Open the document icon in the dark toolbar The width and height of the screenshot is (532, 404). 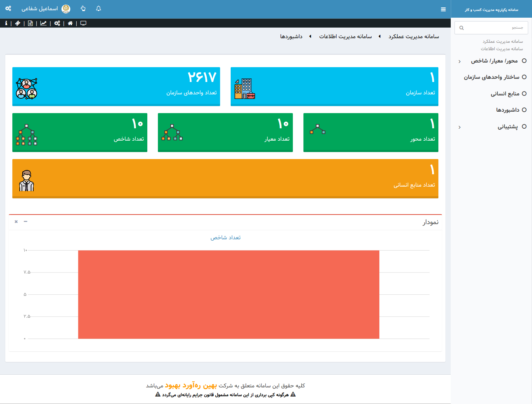coord(30,23)
